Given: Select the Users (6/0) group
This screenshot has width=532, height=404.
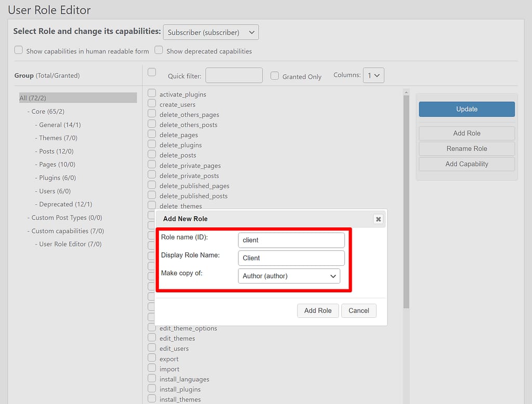Looking at the screenshot, I should click(55, 191).
